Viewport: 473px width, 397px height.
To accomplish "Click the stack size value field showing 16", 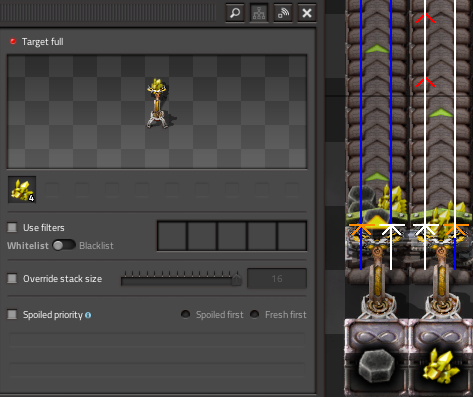I will pyautogui.click(x=277, y=278).
